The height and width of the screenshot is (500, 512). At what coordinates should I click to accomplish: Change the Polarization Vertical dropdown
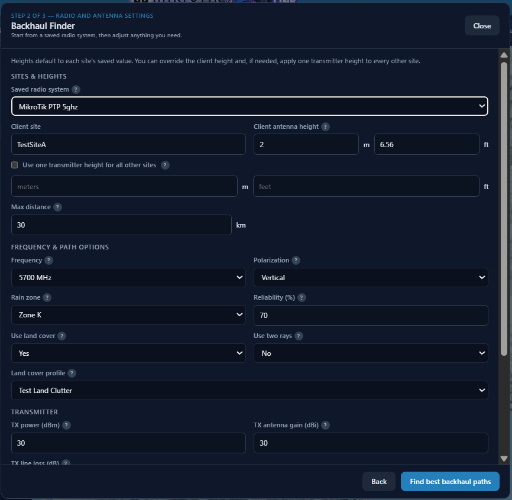click(371, 277)
